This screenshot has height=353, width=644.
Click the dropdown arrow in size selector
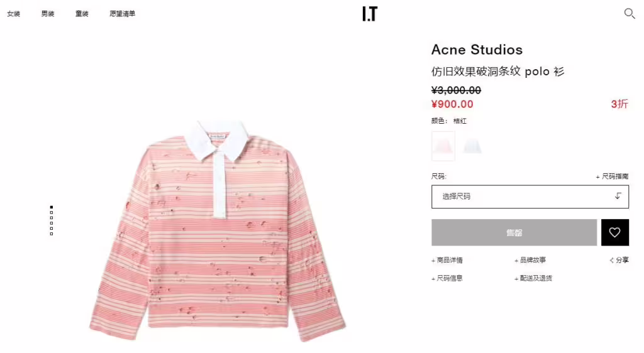click(x=618, y=196)
